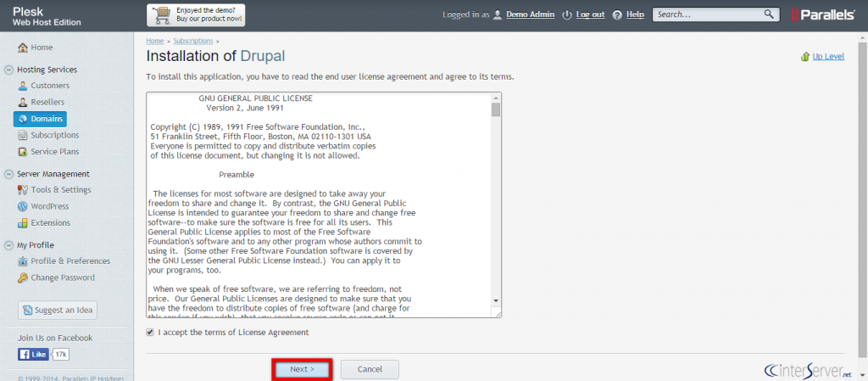
Task: Open Customers in the sidebar
Action: (50, 86)
